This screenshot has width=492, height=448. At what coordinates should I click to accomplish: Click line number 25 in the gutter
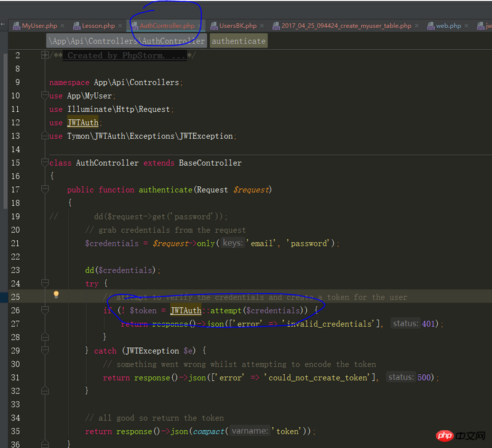click(x=15, y=297)
